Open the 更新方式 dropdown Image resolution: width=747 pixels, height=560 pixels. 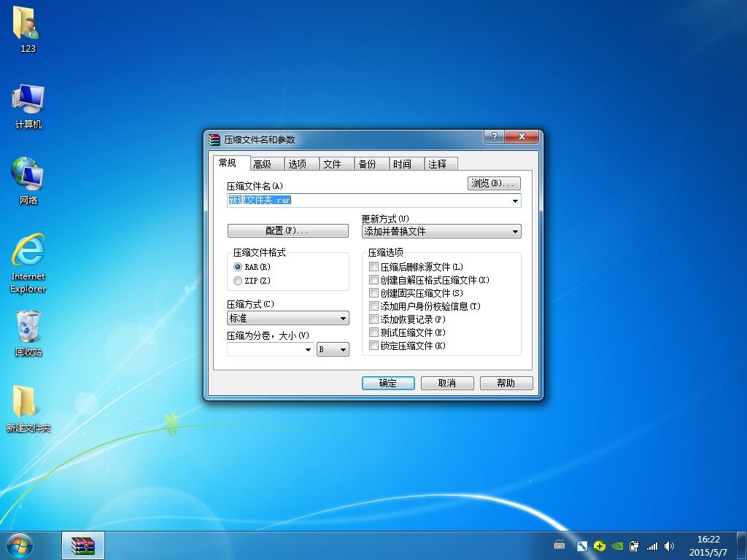click(441, 231)
